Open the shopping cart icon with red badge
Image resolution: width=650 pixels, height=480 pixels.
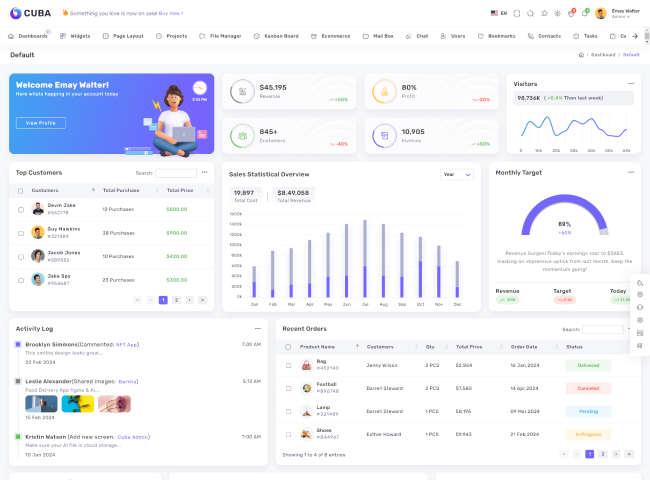[571, 13]
